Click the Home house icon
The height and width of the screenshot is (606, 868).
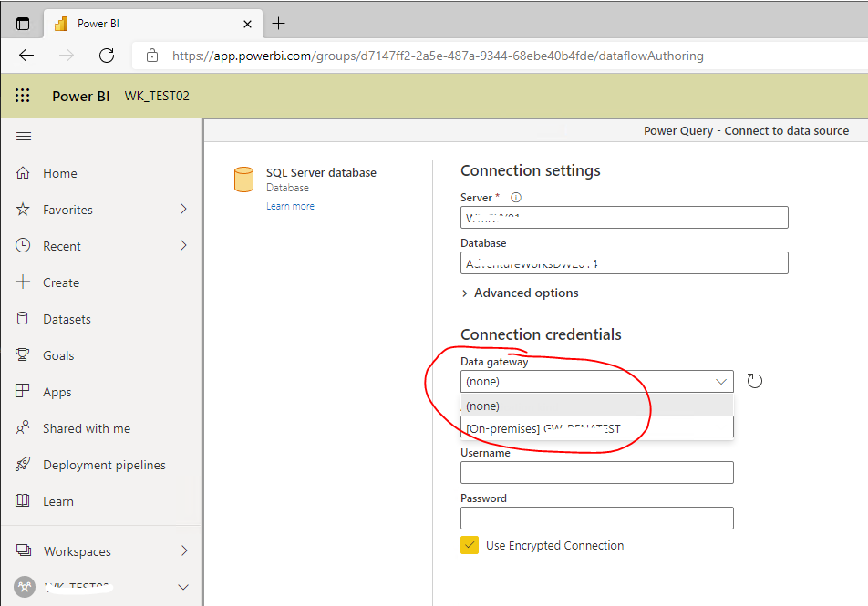click(x=23, y=172)
